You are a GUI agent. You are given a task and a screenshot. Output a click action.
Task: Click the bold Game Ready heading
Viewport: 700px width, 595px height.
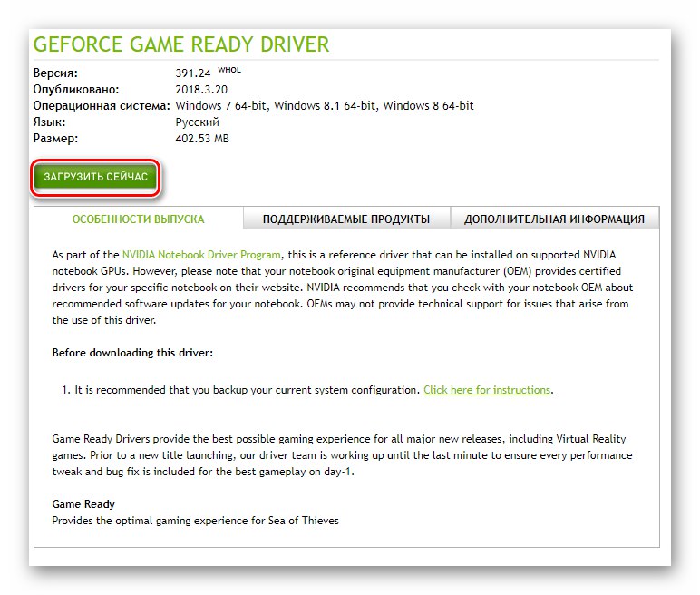coord(83,504)
